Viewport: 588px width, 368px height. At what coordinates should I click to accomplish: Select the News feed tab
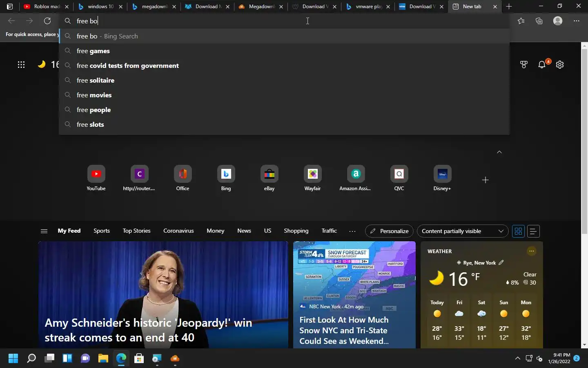[244, 231]
